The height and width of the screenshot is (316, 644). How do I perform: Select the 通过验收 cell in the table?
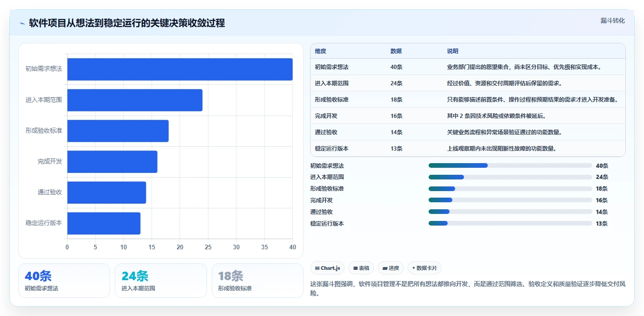tap(326, 132)
